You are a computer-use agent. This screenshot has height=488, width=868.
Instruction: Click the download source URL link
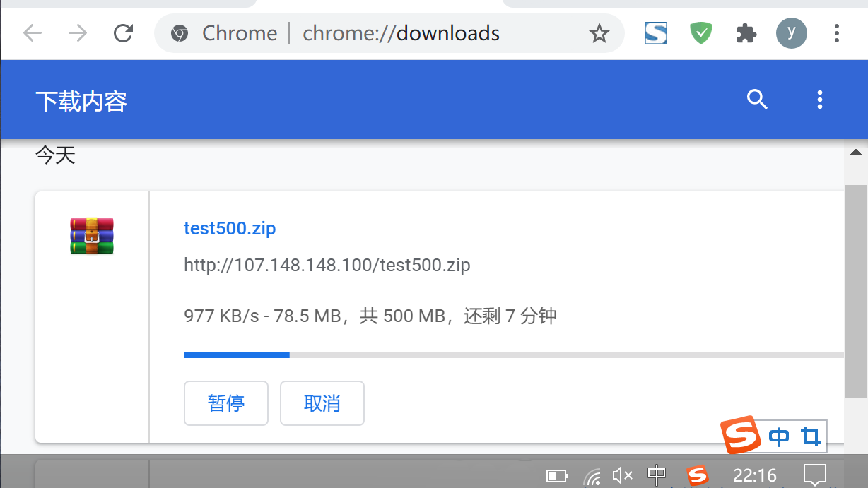[x=327, y=266]
